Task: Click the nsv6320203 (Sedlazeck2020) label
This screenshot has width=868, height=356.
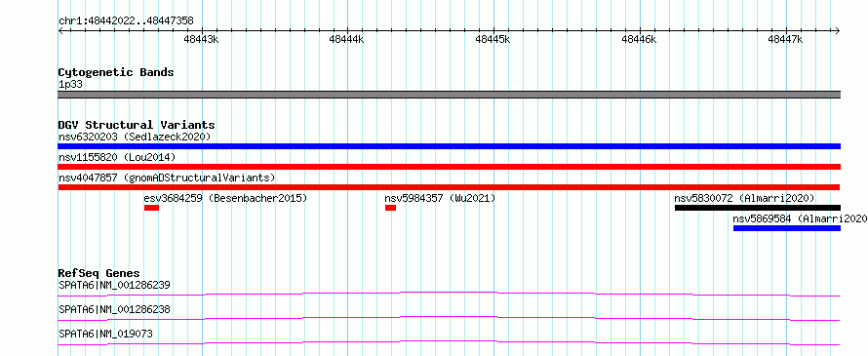Action: click(x=135, y=137)
